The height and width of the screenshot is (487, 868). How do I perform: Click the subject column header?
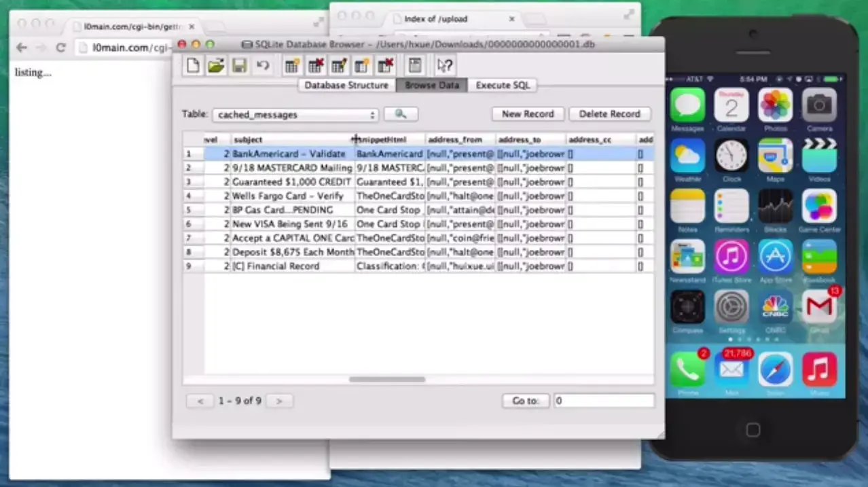click(293, 139)
